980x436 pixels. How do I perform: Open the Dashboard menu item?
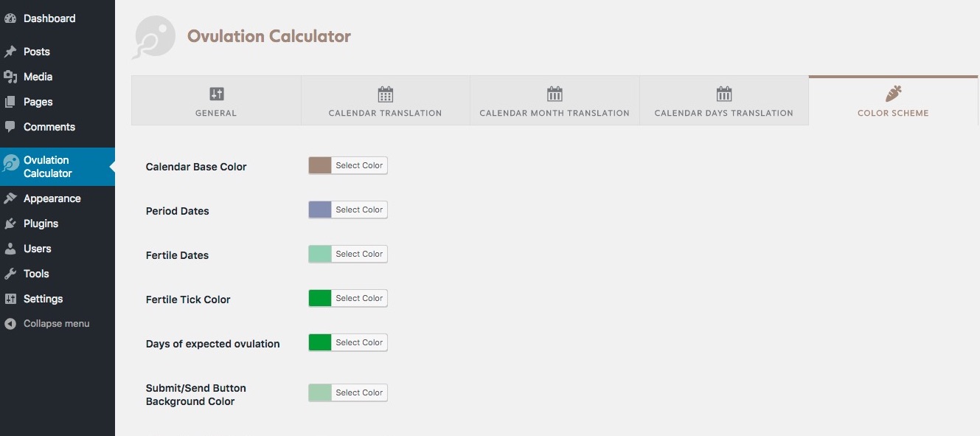(x=58, y=18)
